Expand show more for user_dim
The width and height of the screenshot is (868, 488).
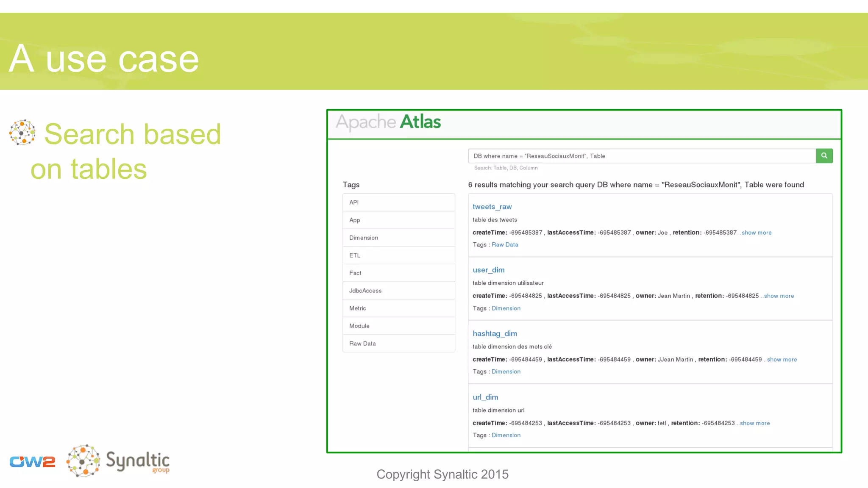(779, 296)
